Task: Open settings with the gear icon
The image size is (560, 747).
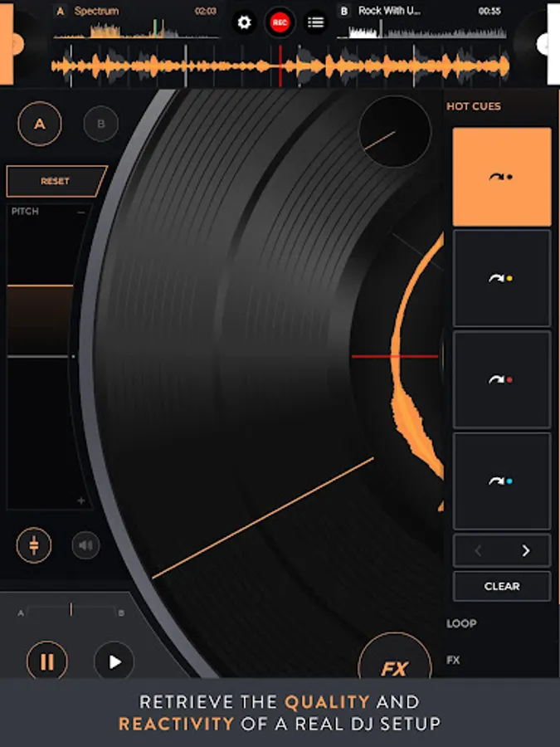Action: click(244, 22)
